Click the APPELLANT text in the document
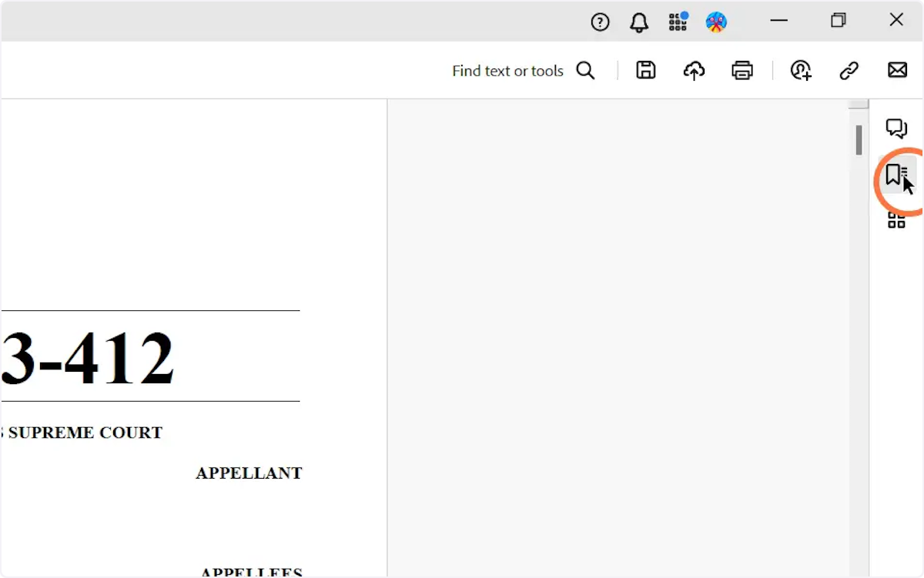The width and height of the screenshot is (924, 578). coord(249,473)
